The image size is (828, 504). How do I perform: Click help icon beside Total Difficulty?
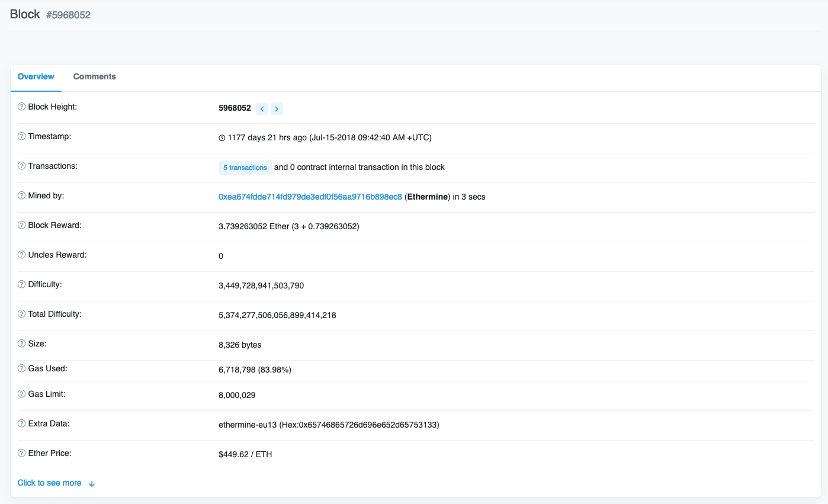click(22, 314)
